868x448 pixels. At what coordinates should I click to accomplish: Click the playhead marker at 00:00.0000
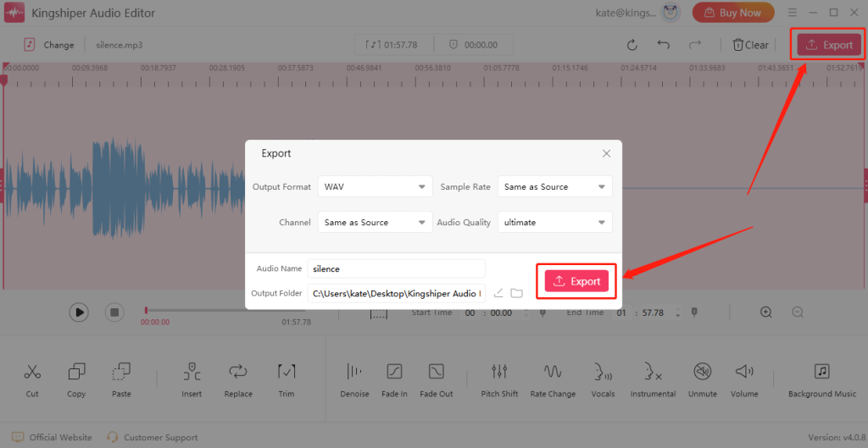4,80
